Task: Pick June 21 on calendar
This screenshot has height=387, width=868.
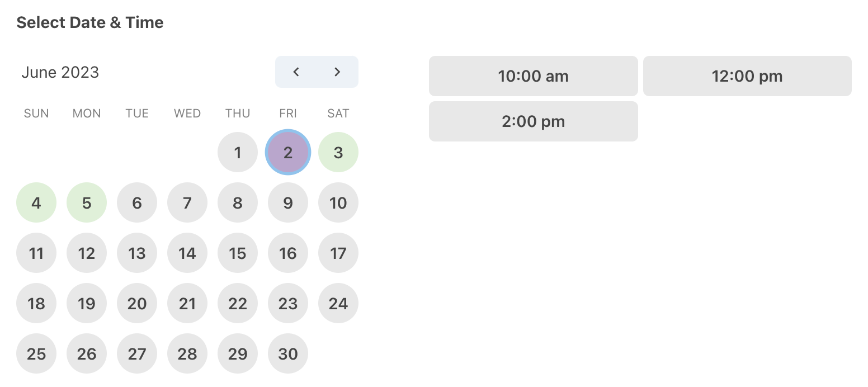Action: (187, 303)
